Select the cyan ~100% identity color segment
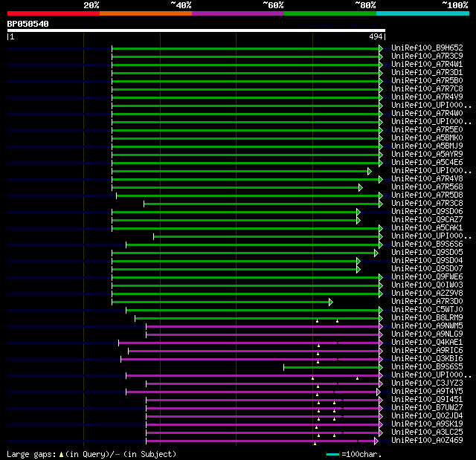Viewport: 476px width, 460px height. tap(422, 13)
